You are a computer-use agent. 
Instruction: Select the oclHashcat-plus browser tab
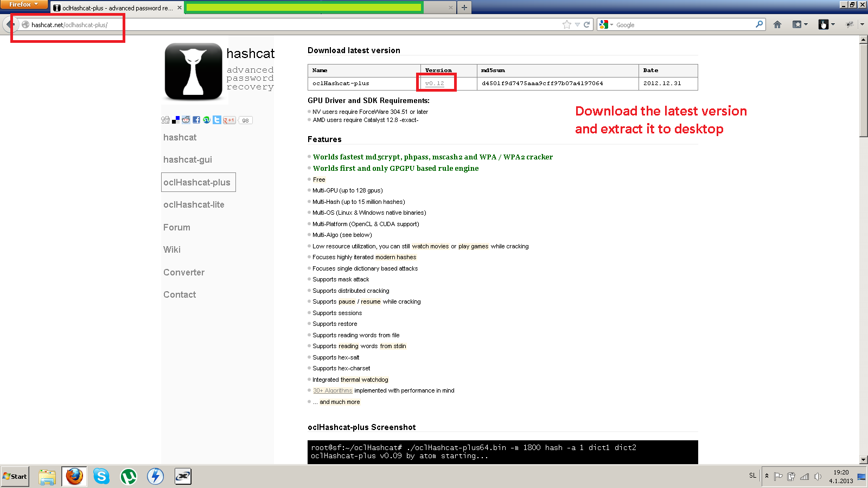point(117,8)
